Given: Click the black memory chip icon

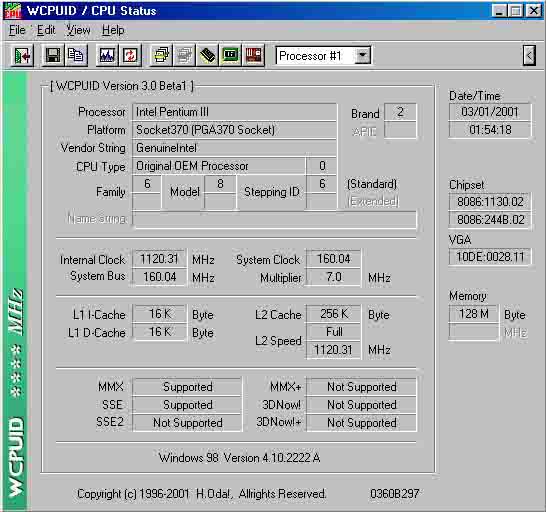Looking at the screenshot, I should 208,55.
